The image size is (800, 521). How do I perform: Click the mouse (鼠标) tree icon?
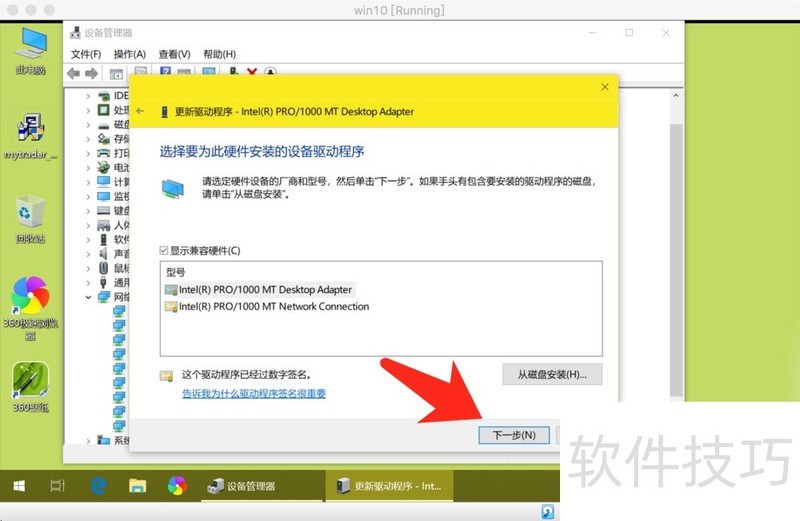coord(104,268)
